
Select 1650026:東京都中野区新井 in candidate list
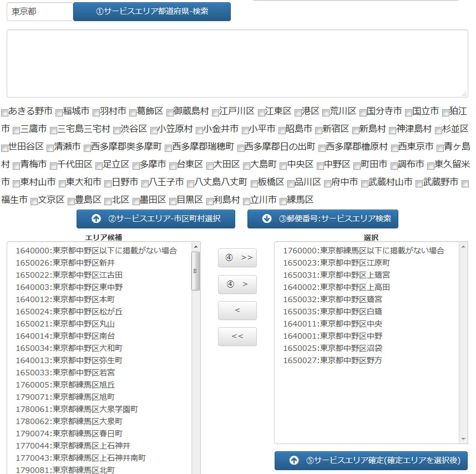coord(65,263)
